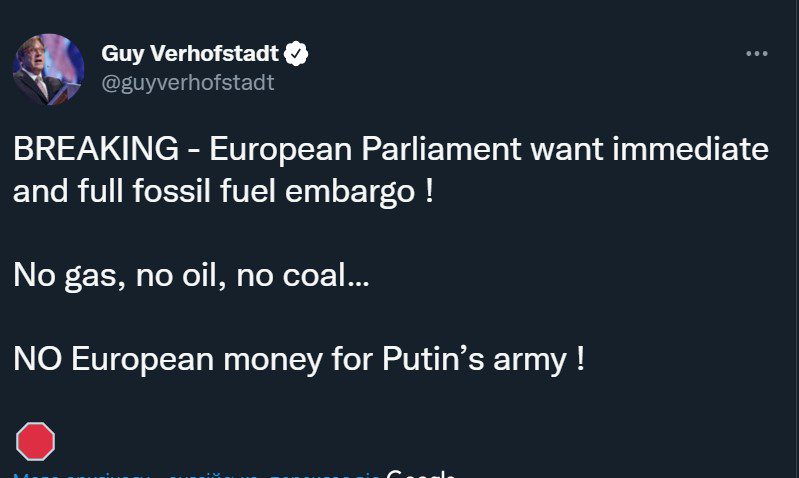Click the word 'oil' in the middle line
The height and width of the screenshot is (478, 799).
204,276
